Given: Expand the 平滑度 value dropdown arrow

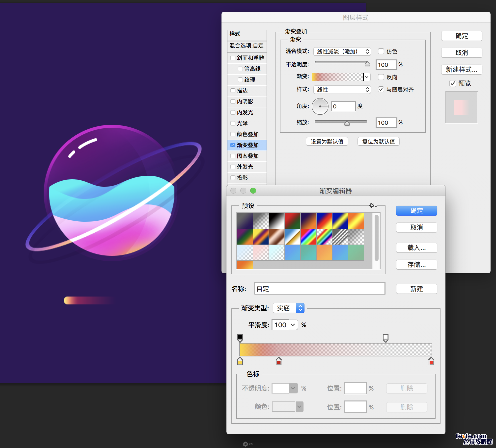Looking at the screenshot, I should pyautogui.click(x=293, y=325).
